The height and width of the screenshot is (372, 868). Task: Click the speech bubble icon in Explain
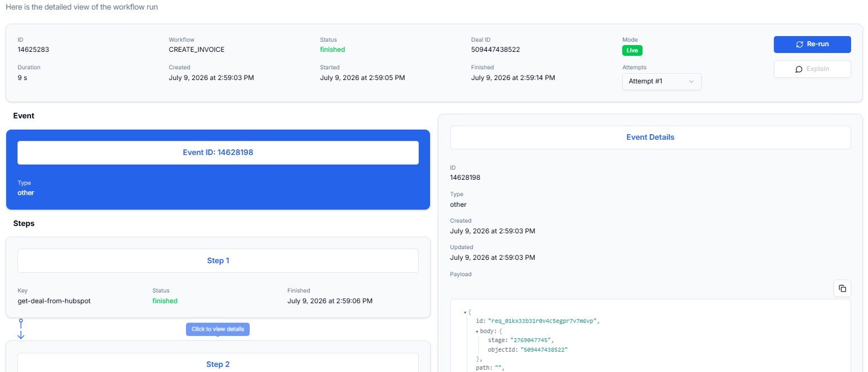tap(799, 69)
